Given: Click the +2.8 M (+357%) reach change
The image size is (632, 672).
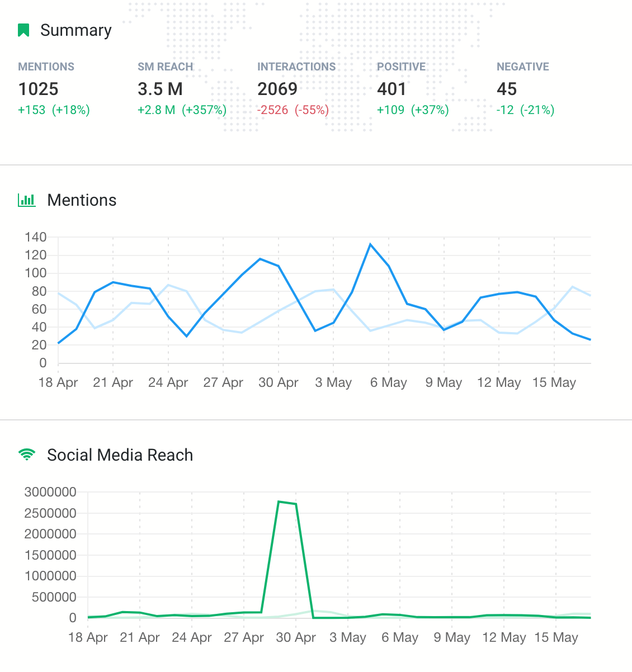Looking at the screenshot, I should [181, 110].
